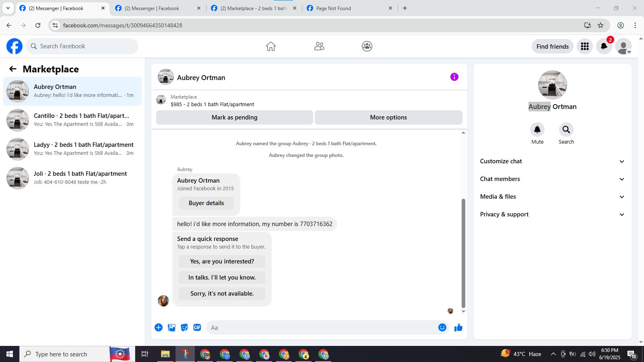
Task: Switch to the Marketplace 2 beds browser tab
Action: pyautogui.click(x=254, y=8)
